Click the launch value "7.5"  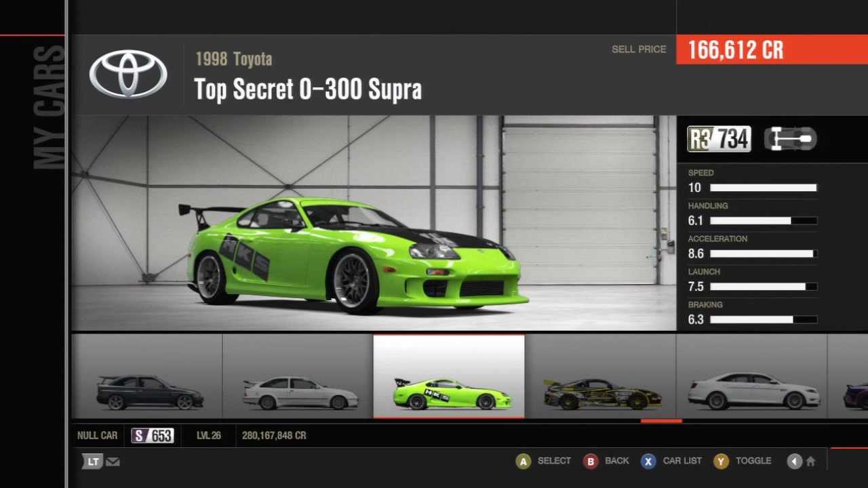pos(696,287)
